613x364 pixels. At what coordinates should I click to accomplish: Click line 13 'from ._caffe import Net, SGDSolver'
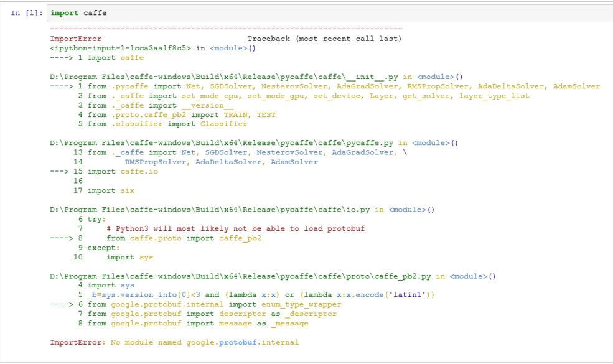point(240,152)
